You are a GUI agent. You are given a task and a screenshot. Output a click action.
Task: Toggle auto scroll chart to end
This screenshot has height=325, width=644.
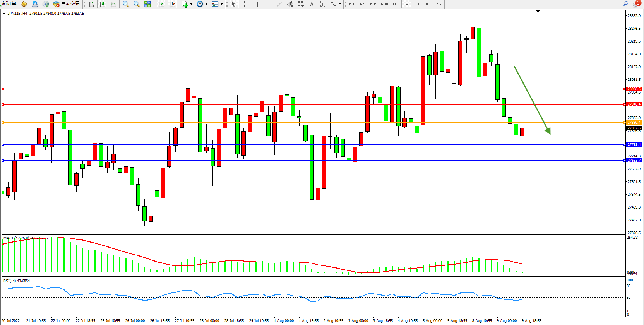[161, 4]
